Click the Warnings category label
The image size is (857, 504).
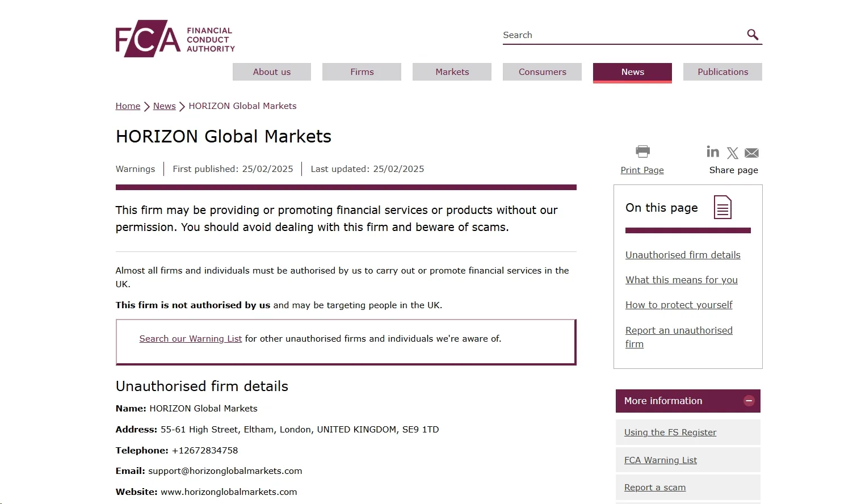pyautogui.click(x=135, y=169)
